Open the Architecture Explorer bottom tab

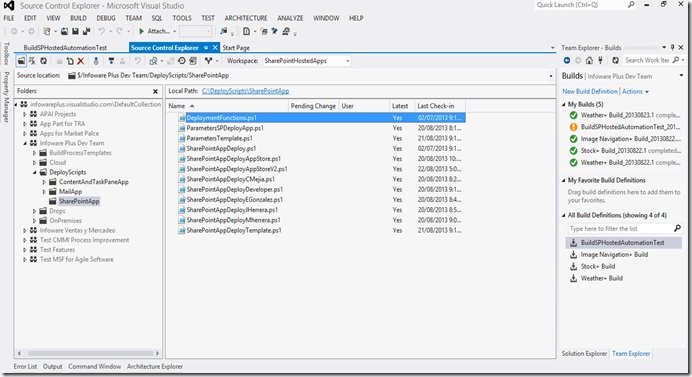pyautogui.click(x=155, y=366)
